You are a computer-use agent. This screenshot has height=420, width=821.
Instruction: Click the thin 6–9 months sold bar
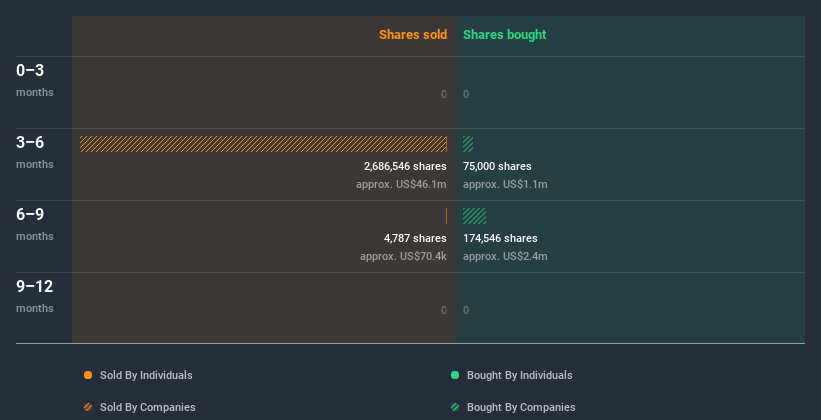(446, 216)
